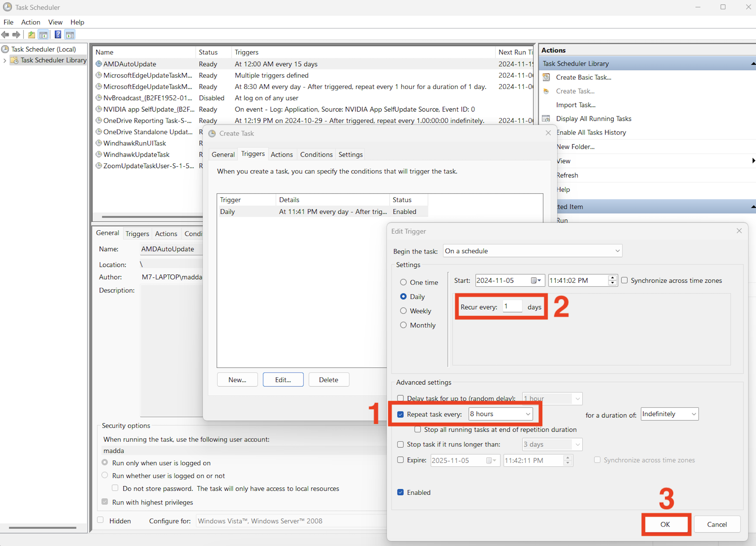
Task: Click the Forward arrow toolbar icon
Action: pyautogui.click(x=16, y=35)
